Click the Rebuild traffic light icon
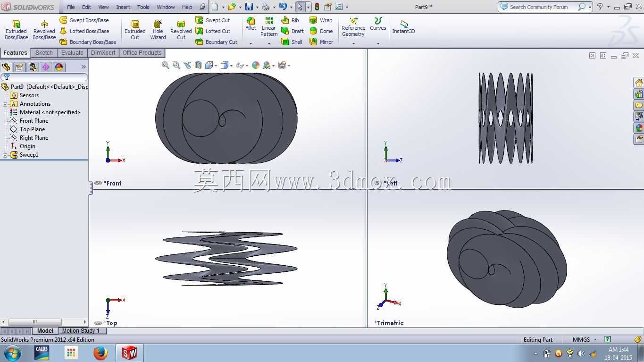The image size is (644, 362). [317, 7]
